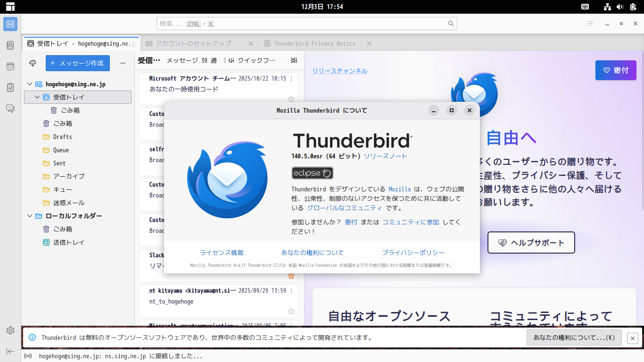Open the あなたの権利について link in the About dialog

point(313,253)
